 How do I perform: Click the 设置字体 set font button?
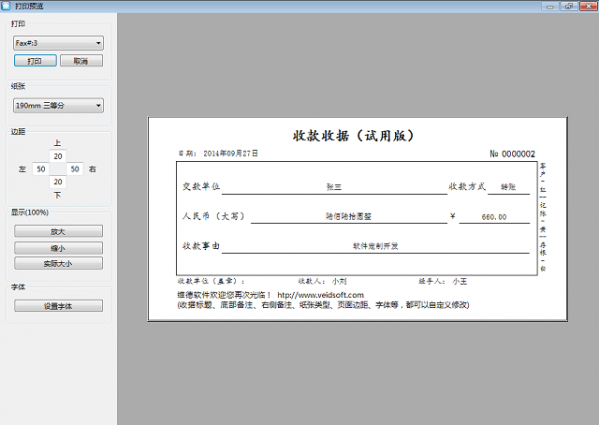[x=58, y=306]
